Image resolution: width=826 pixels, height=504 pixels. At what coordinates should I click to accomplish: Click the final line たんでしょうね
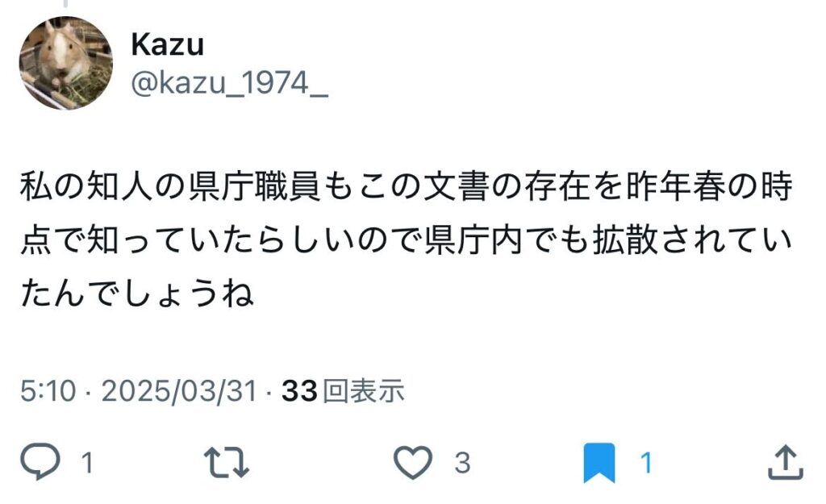pyautogui.click(x=137, y=294)
